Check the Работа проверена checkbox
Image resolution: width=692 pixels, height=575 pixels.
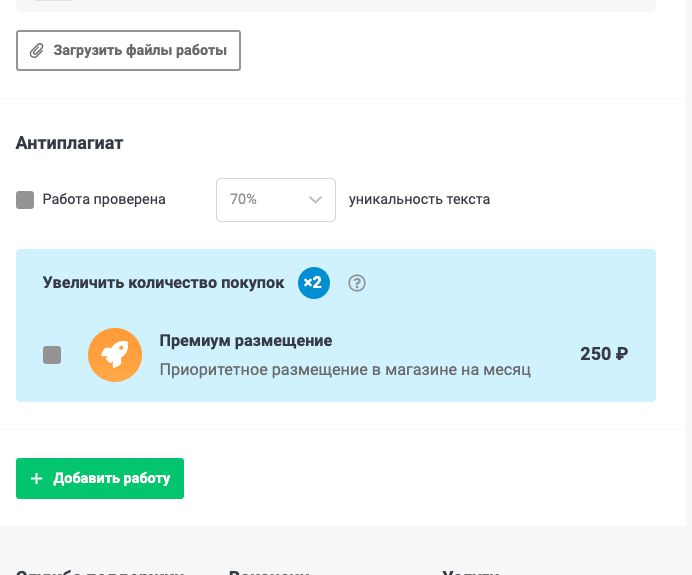tap(25, 200)
